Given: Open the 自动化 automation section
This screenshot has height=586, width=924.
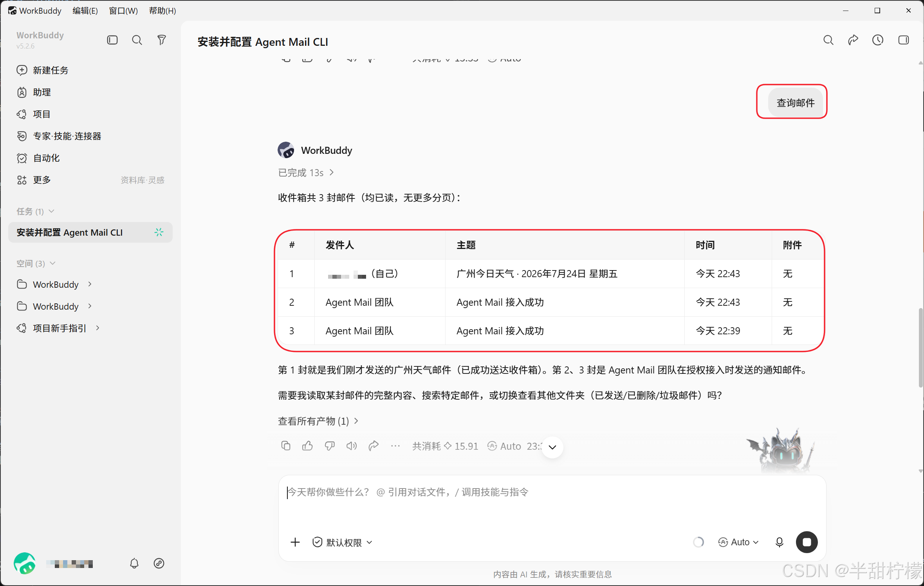Looking at the screenshot, I should coord(38,158).
